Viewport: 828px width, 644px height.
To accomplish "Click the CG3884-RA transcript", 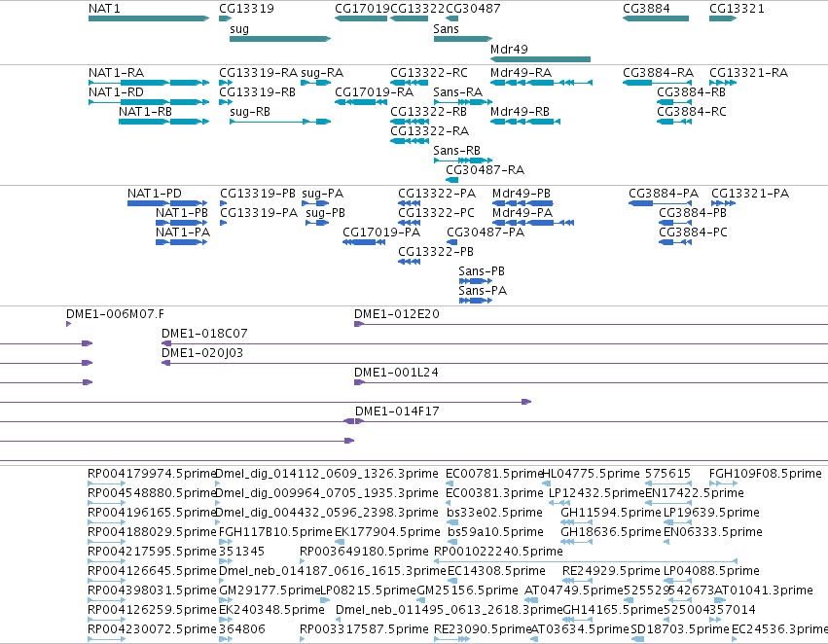I will click(658, 83).
